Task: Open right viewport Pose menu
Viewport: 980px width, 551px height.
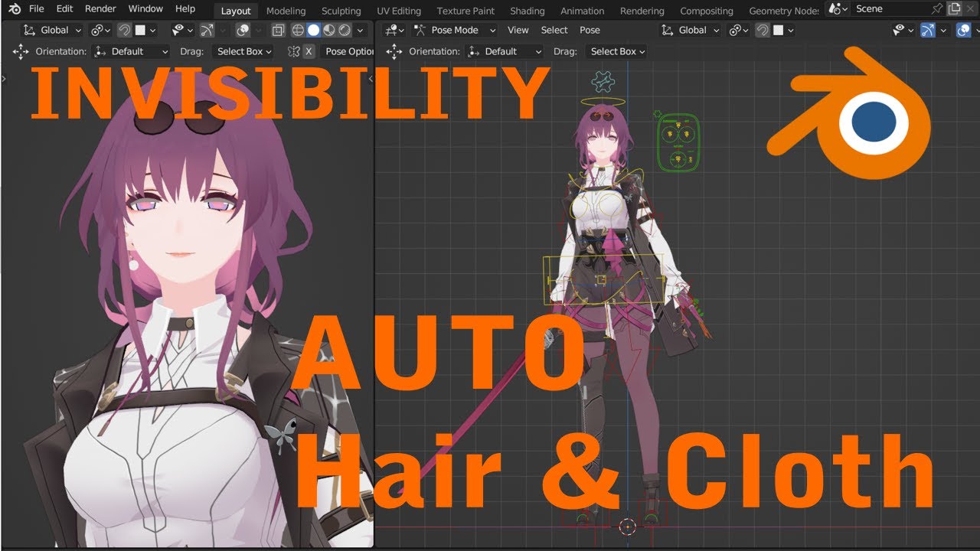Action: (x=590, y=30)
